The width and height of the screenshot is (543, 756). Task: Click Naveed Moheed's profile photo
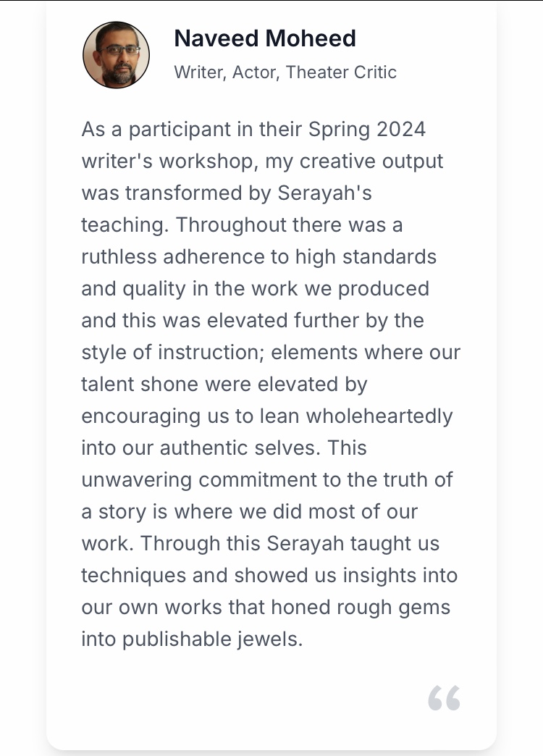coord(116,55)
